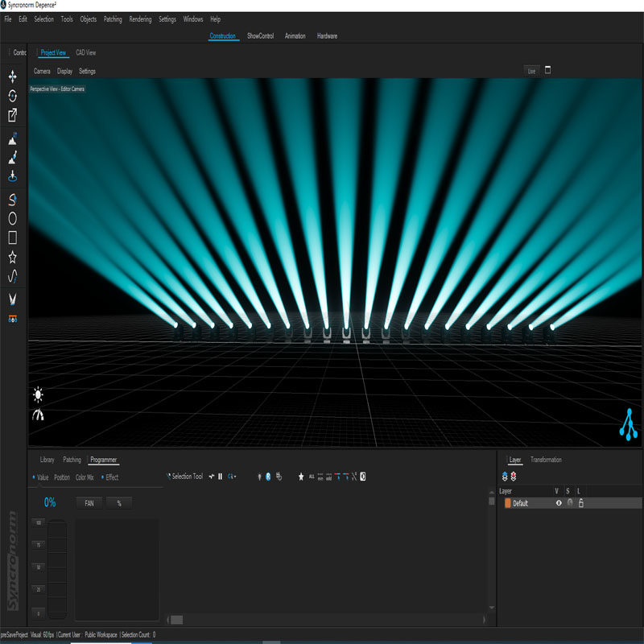
Task: Toggle the lock on Default layer
Action: point(580,503)
